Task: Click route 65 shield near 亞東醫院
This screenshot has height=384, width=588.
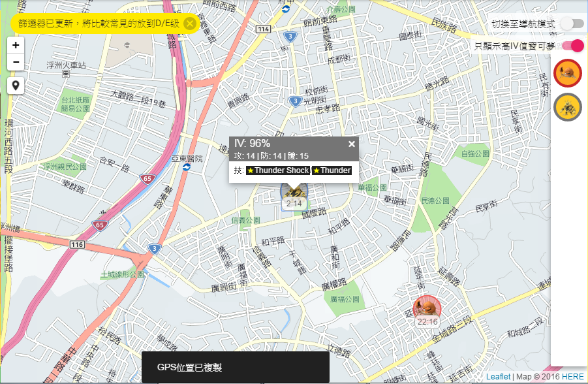Action: [x=147, y=179]
